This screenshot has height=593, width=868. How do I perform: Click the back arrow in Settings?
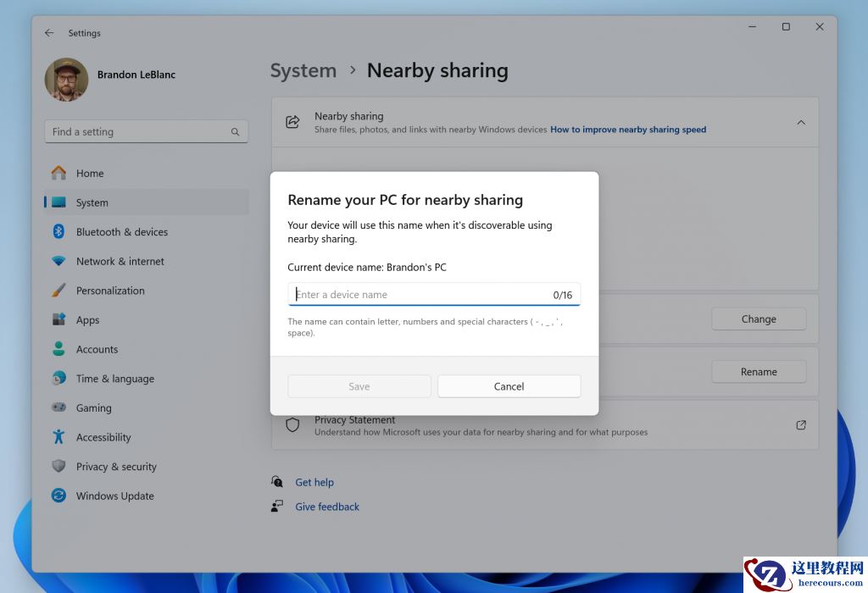tap(49, 33)
